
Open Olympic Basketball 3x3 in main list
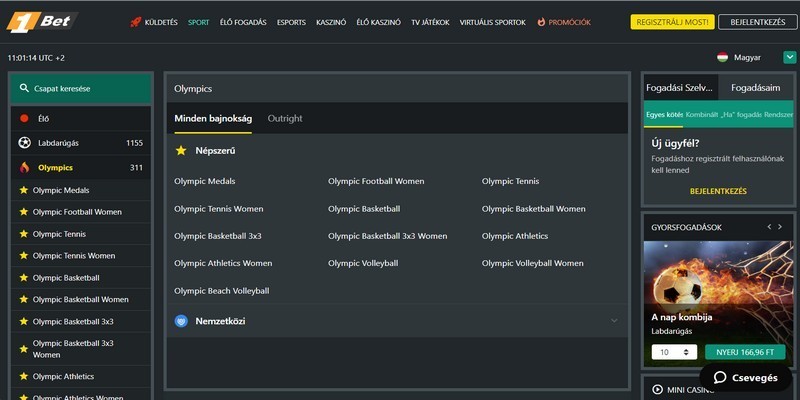pyautogui.click(x=218, y=236)
